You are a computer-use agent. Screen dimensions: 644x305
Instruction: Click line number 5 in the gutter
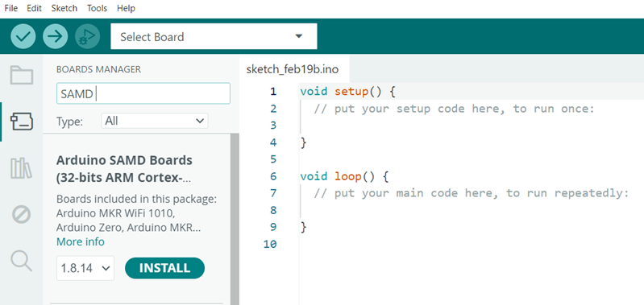pyautogui.click(x=273, y=159)
